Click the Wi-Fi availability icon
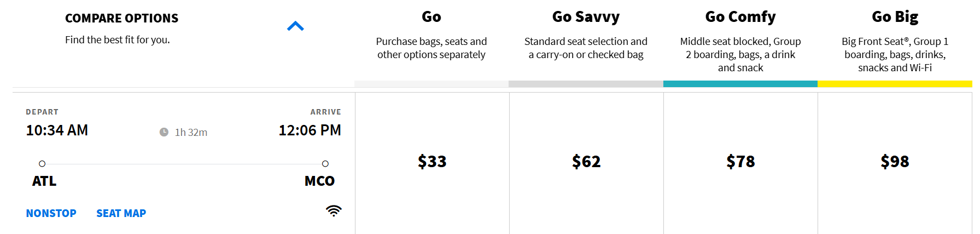This screenshot has width=980, height=234. 334,211
